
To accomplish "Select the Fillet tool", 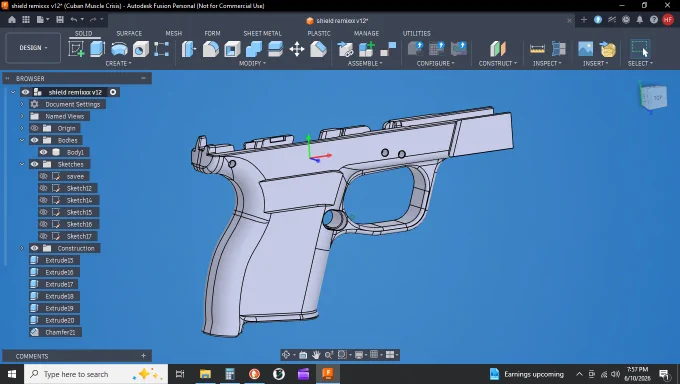I will (211, 49).
